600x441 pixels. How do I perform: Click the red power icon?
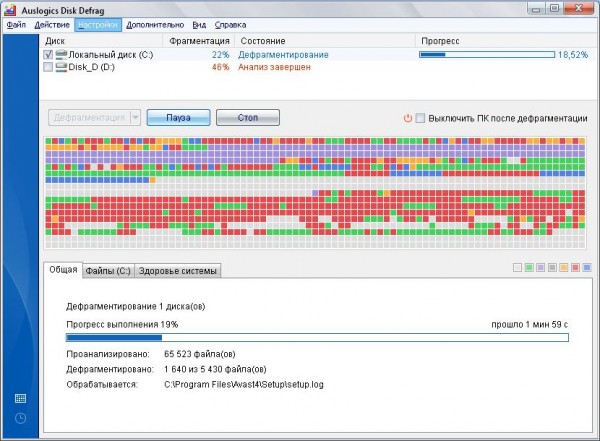[408, 118]
